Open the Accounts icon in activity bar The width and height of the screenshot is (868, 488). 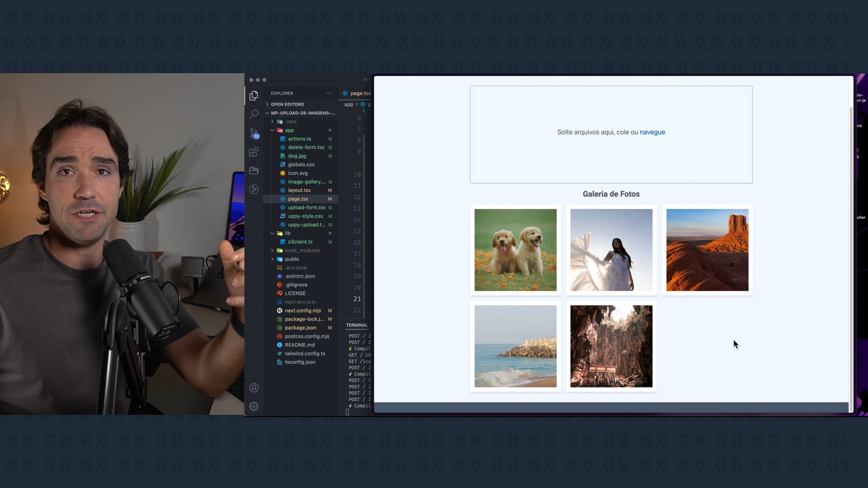tap(254, 388)
